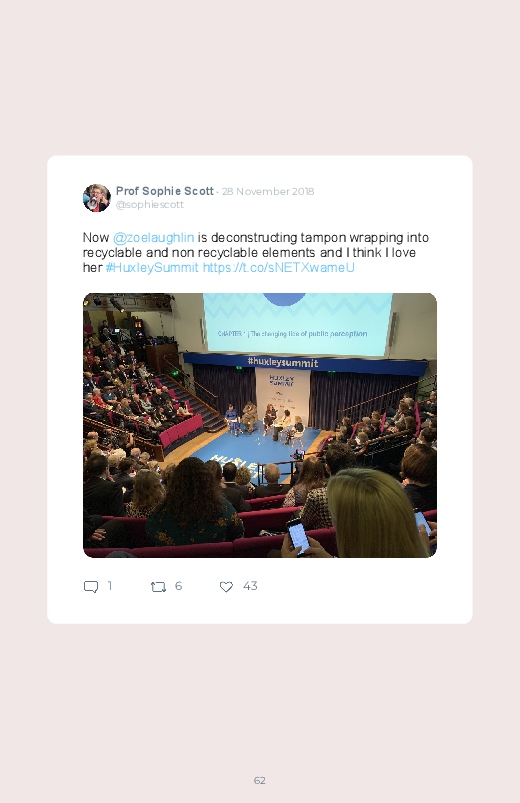Click the reply count number 1
Screen dimensions: 520x803
(110, 586)
